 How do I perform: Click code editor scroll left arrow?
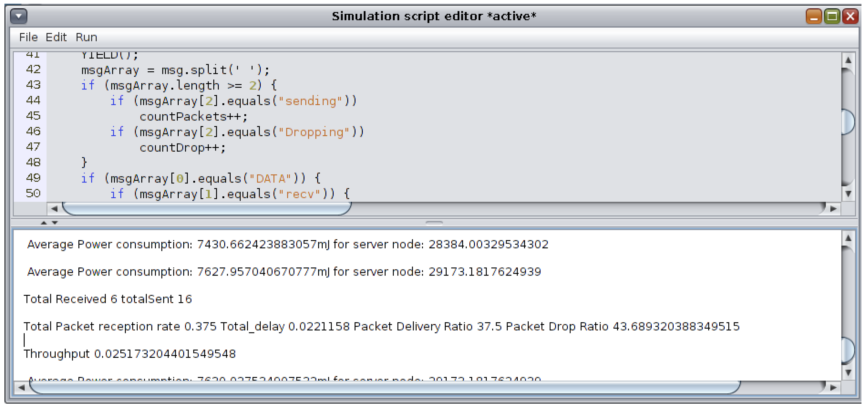(54, 209)
